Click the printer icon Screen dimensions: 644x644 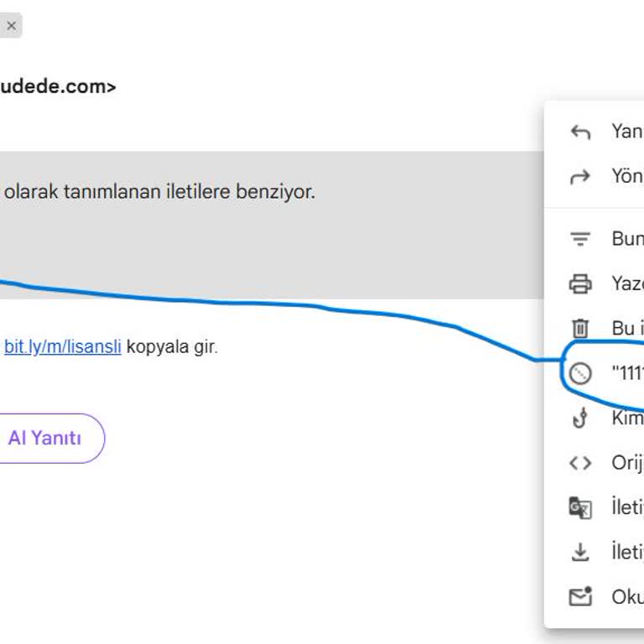pos(580,283)
